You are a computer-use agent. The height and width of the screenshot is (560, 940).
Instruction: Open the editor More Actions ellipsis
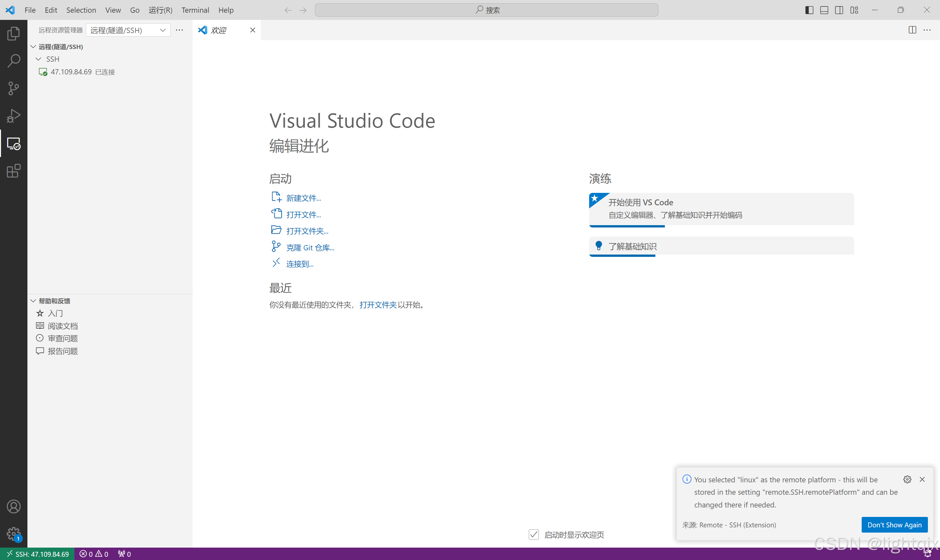click(x=927, y=30)
